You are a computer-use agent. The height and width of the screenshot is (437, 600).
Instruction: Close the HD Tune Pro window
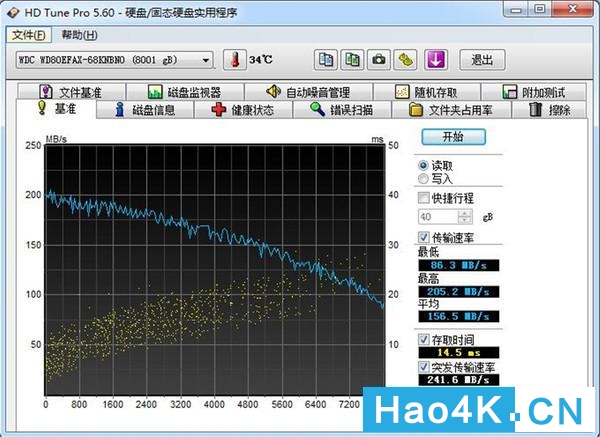click(x=572, y=10)
